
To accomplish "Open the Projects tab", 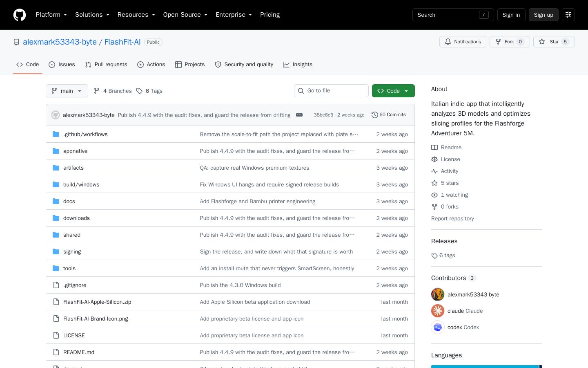I will point(190,65).
